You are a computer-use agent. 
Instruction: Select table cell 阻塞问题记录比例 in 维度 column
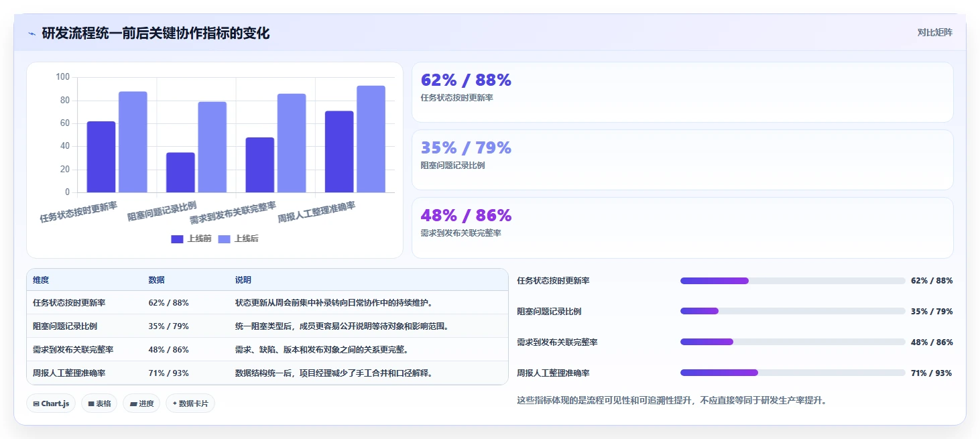[x=65, y=326]
